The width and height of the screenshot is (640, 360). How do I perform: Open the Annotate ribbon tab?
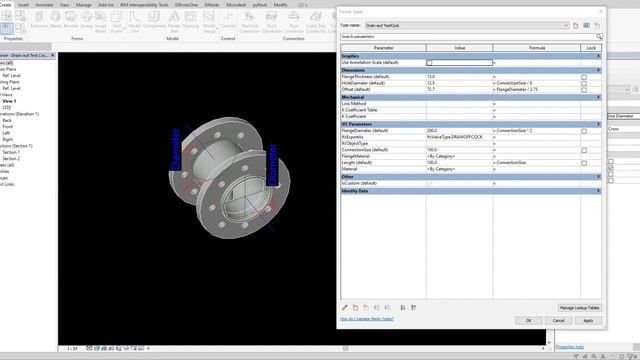[44, 5]
